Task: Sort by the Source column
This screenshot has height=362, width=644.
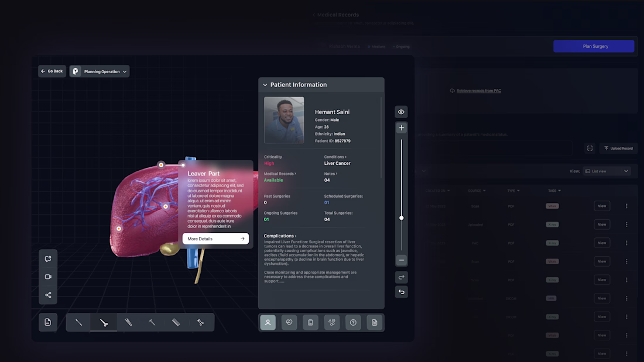Action: click(477, 191)
